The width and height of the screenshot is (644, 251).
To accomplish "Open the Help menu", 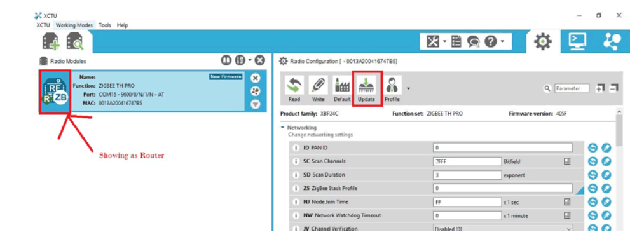I will 123,25.
